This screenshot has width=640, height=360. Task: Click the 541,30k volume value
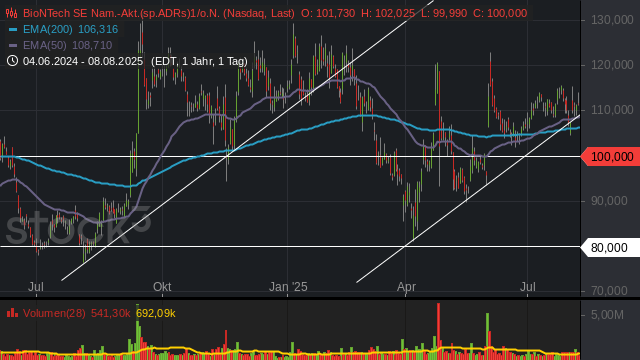110,313
